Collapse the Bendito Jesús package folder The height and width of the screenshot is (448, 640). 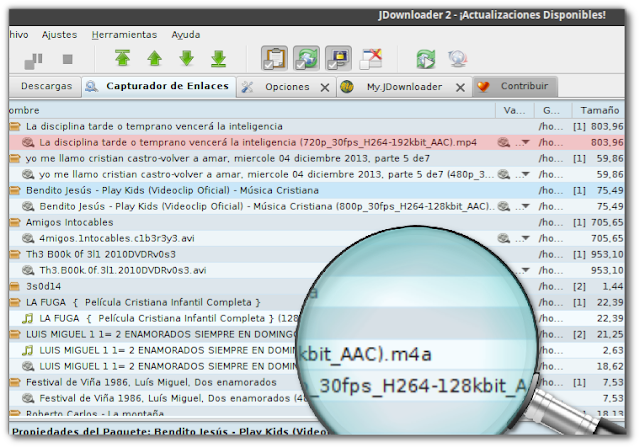(15, 191)
